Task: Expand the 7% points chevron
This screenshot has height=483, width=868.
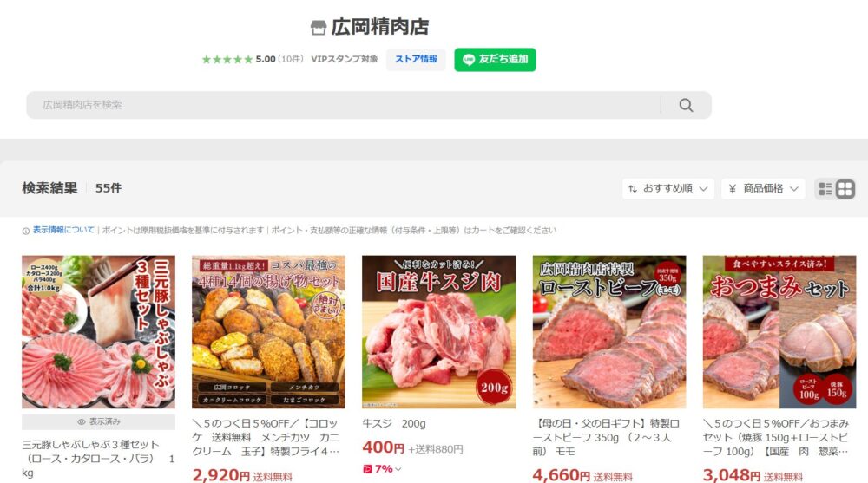Action: click(x=398, y=469)
